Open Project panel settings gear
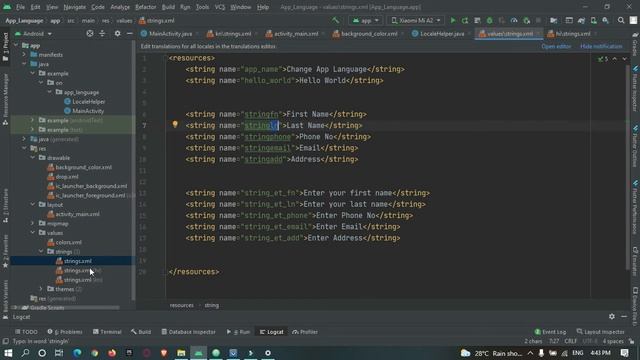 pos(118,33)
